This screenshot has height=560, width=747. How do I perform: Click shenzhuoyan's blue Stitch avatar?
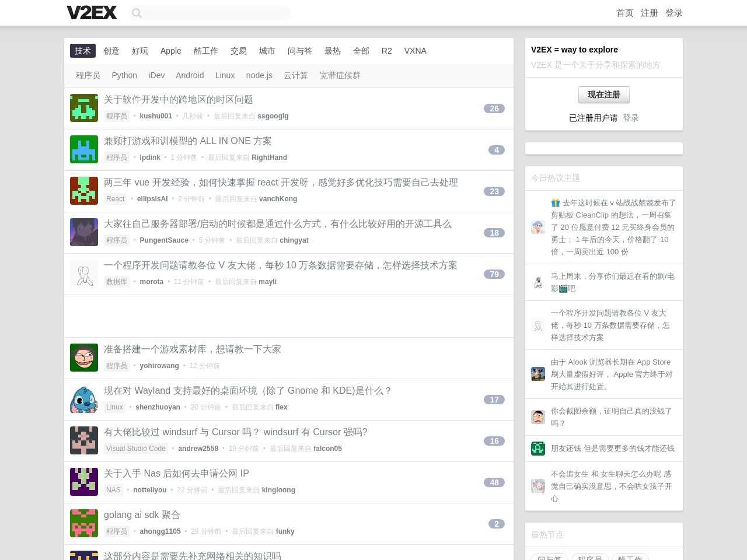(84, 399)
